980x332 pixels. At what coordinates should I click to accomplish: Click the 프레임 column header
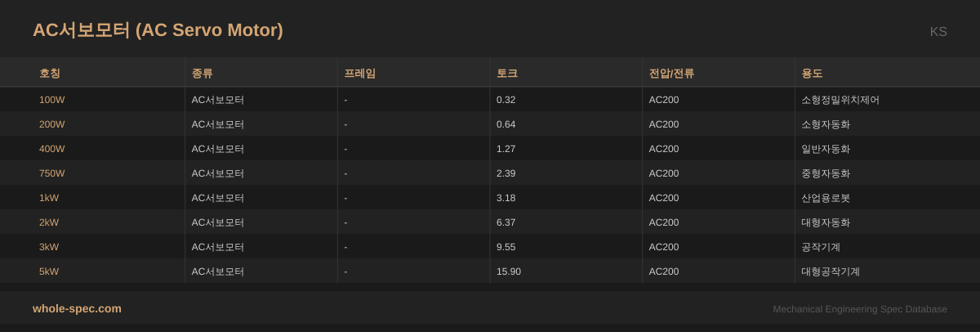click(x=359, y=73)
